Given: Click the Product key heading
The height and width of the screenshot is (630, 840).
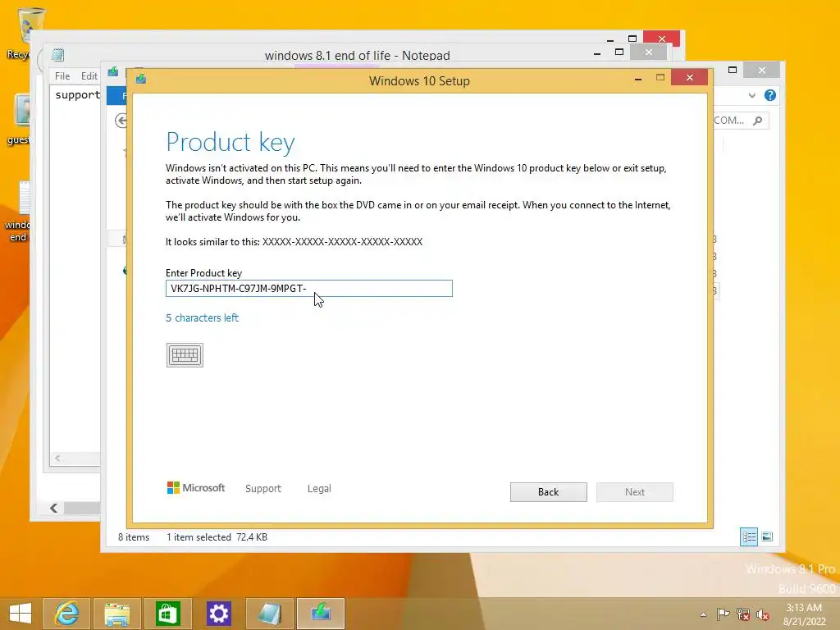Looking at the screenshot, I should pos(231,142).
